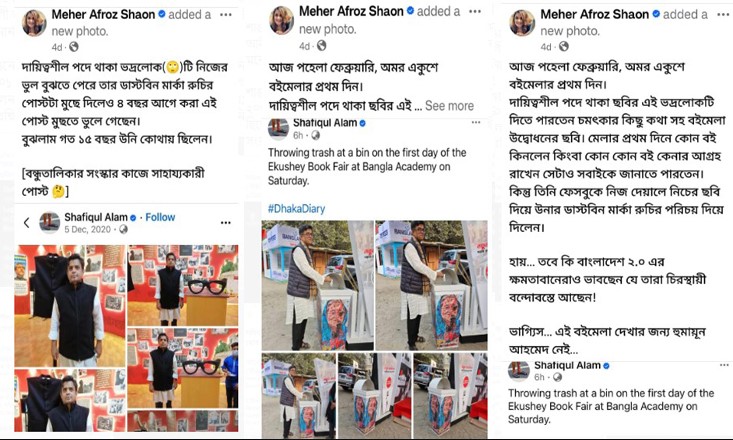
Task: Open Meher Afroz Shaon profile name in right post
Action: pyautogui.click(x=594, y=14)
